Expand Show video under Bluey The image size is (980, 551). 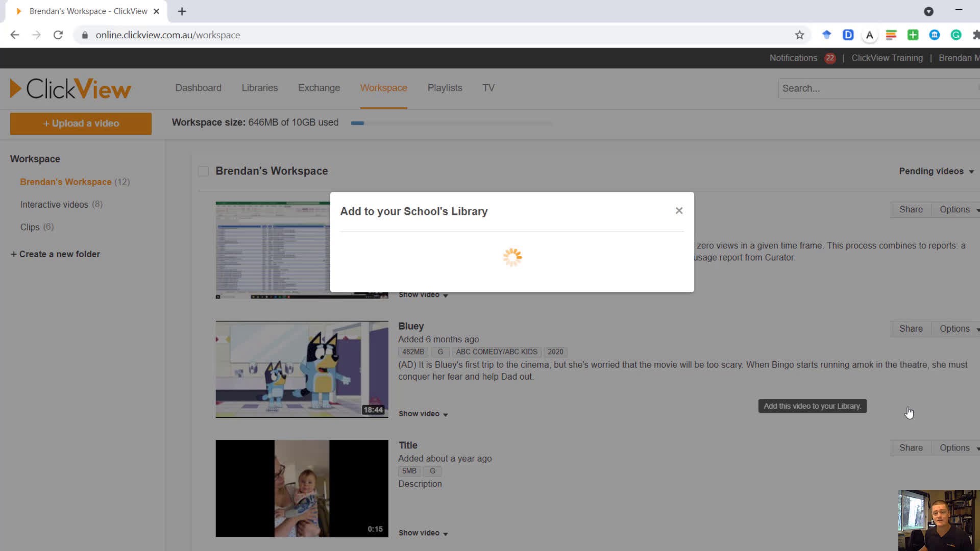pos(423,414)
